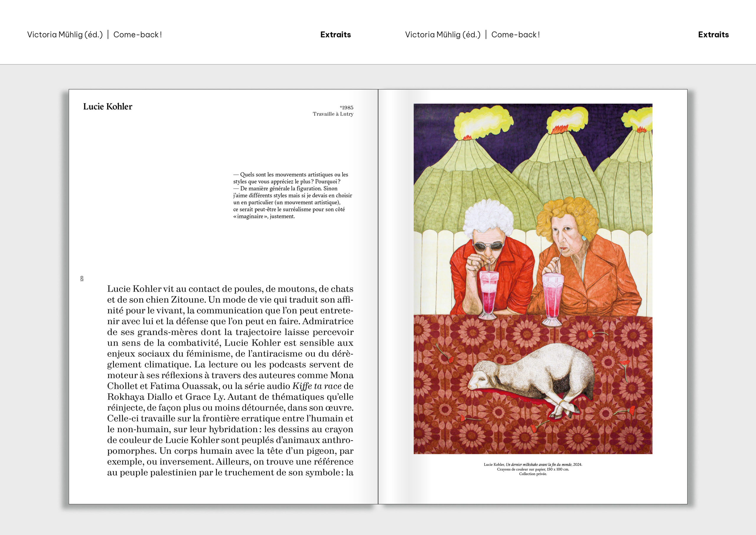Viewport: 756px width, 535px height.
Task: Click 'Come-back!' title above the illustration page
Action: 516,35
